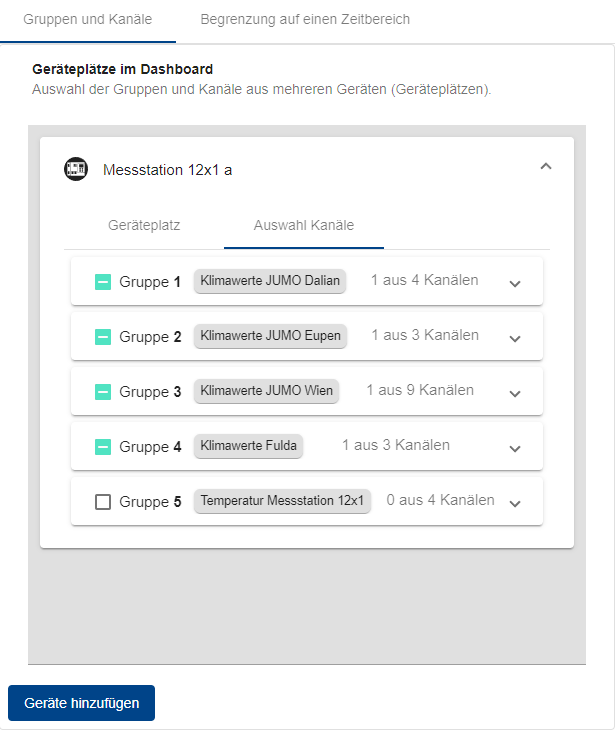Expand Gruppe 1 channel list chevron
Screen dimensions: 615x731
click(x=515, y=283)
